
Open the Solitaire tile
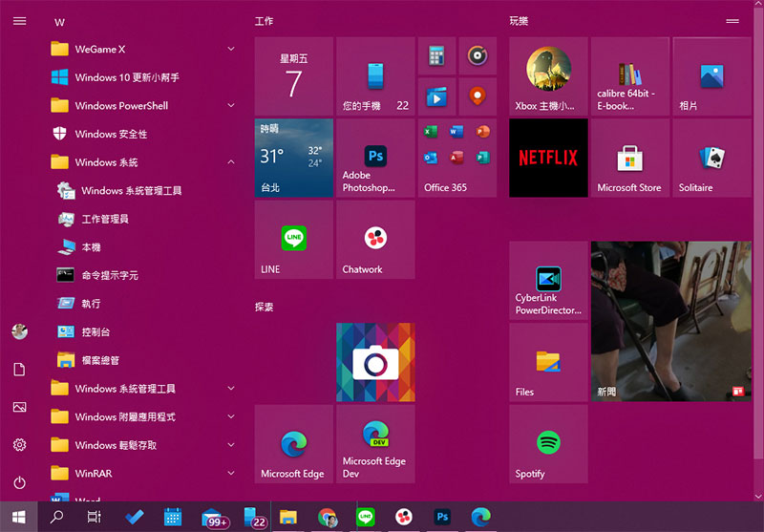pos(711,159)
